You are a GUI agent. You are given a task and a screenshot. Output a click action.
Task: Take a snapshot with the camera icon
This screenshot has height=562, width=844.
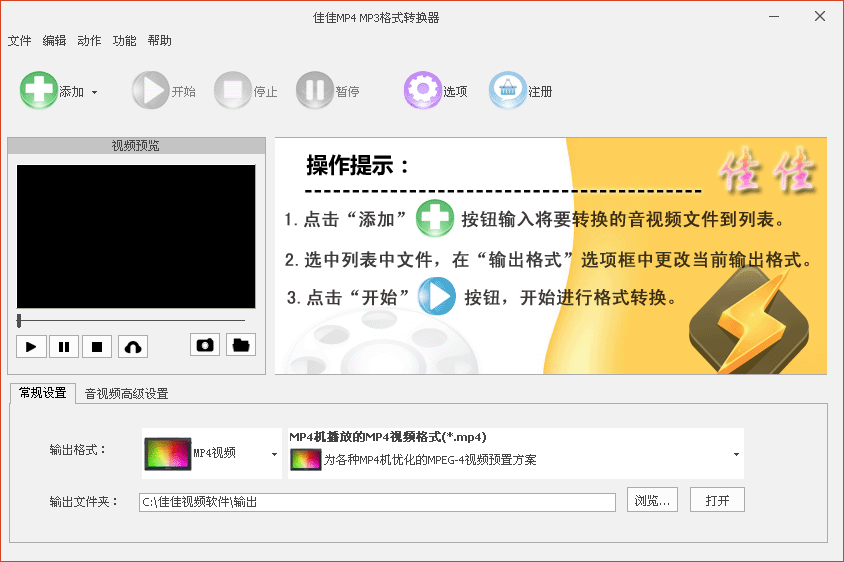tap(205, 345)
